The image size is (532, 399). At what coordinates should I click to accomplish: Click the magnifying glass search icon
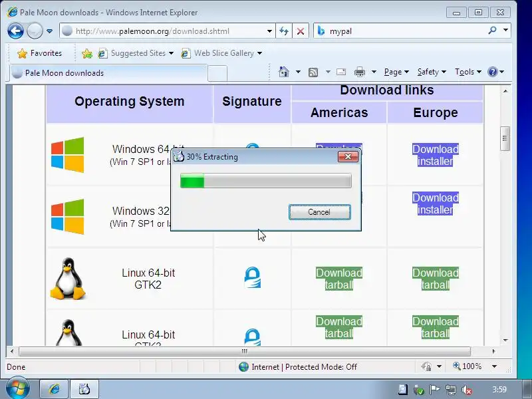point(492,31)
